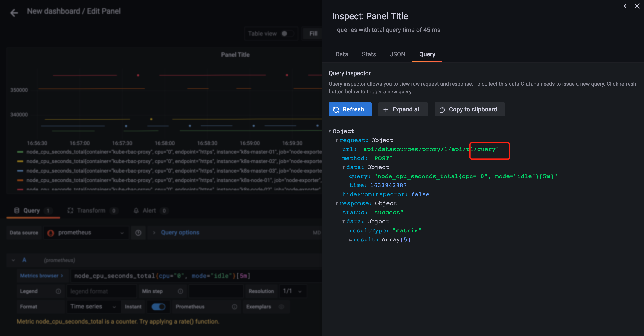644x336 pixels.
Task: Switch to the Stats tab
Action: point(369,54)
